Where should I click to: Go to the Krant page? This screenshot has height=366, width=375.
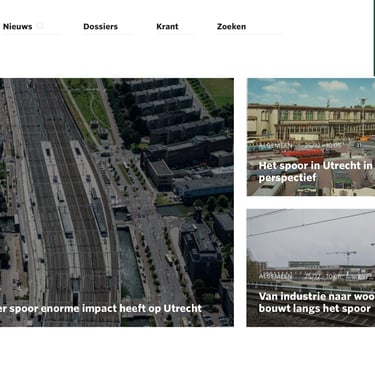[167, 27]
